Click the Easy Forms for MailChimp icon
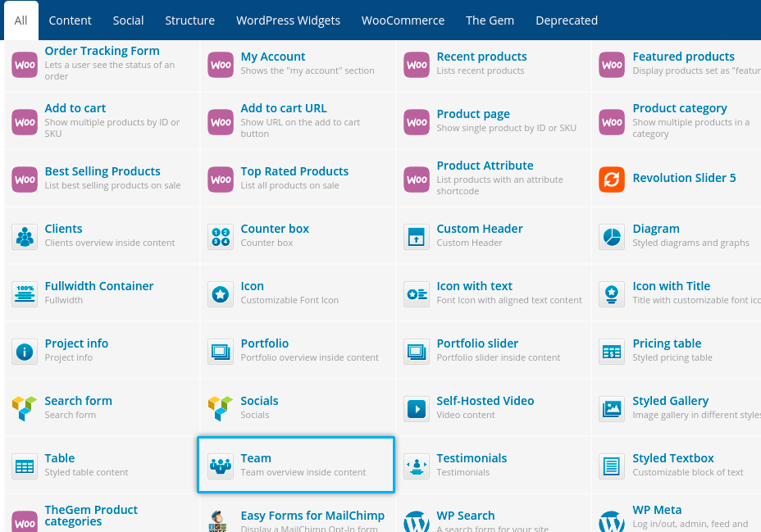Viewport: 761px width, 532px height. (221, 521)
